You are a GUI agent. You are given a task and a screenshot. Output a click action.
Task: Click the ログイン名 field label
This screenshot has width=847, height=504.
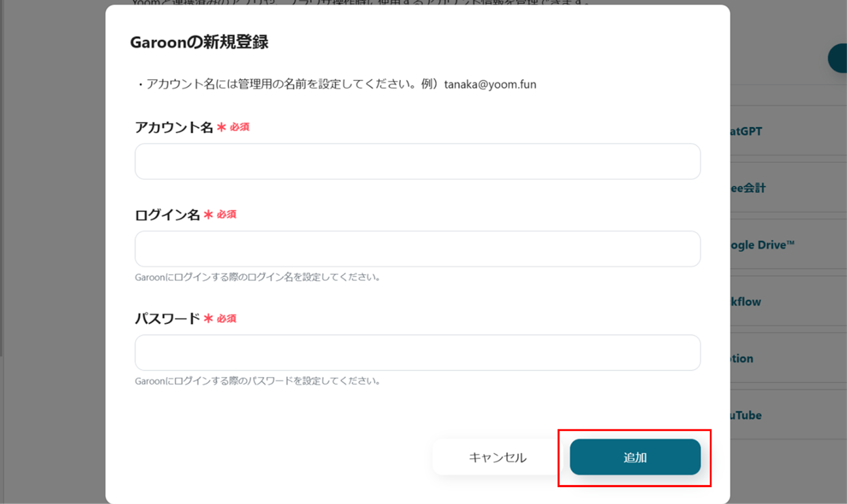(x=167, y=214)
